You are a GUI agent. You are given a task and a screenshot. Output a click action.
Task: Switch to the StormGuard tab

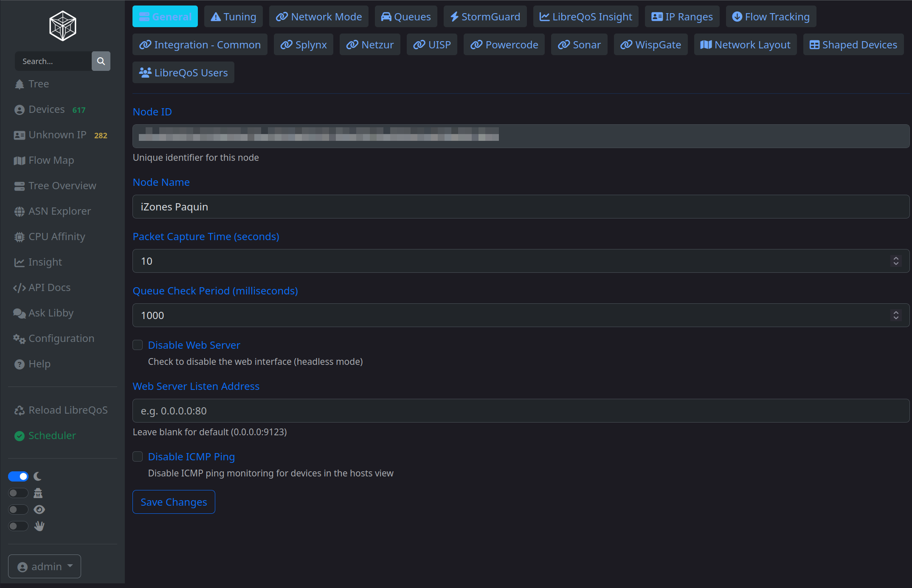(x=485, y=17)
